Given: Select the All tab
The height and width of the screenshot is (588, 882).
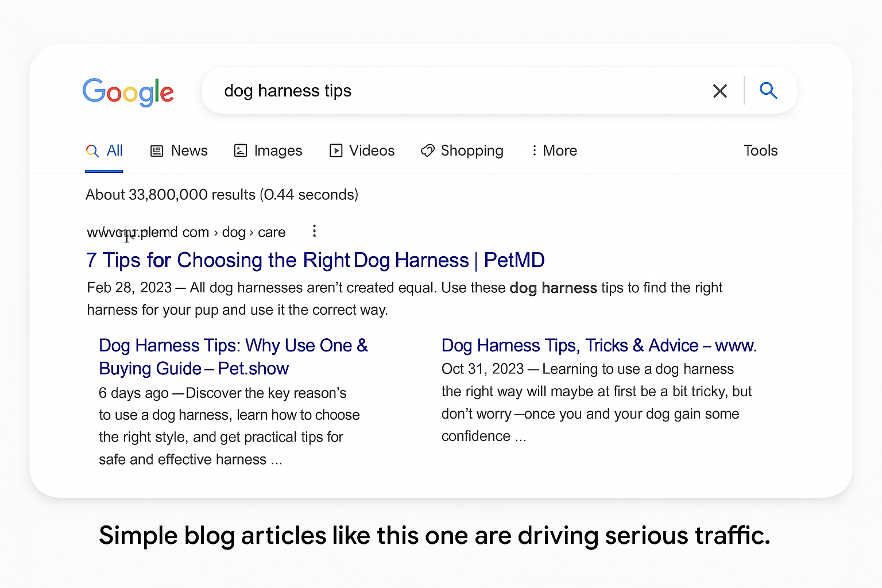Looking at the screenshot, I should click(x=104, y=150).
